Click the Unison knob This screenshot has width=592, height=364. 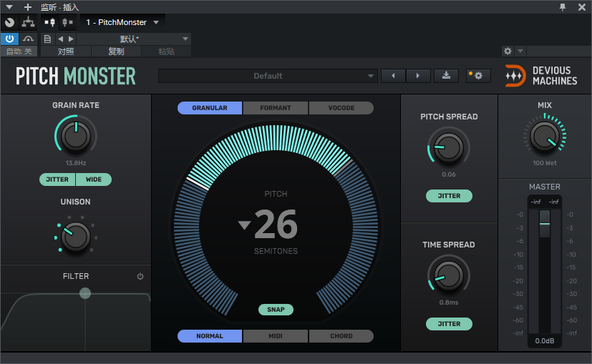pos(76,237)
